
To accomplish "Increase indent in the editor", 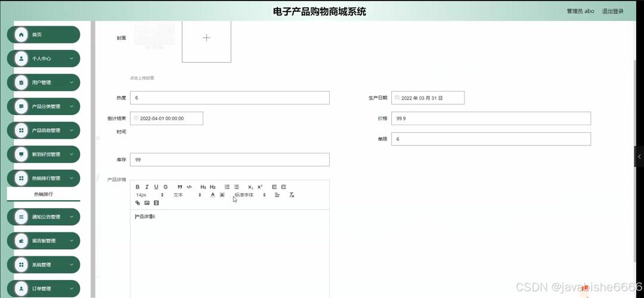I will pos(283,187).
